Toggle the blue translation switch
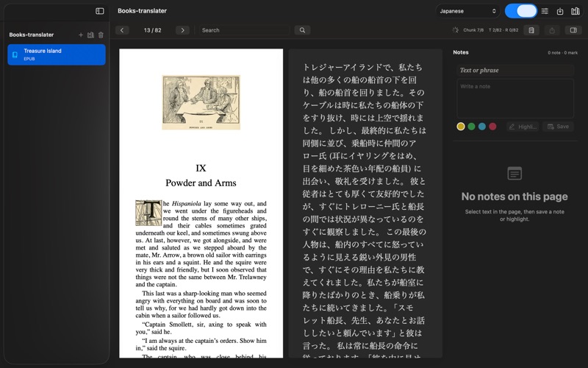588x368 pixels. click(521, 11)
